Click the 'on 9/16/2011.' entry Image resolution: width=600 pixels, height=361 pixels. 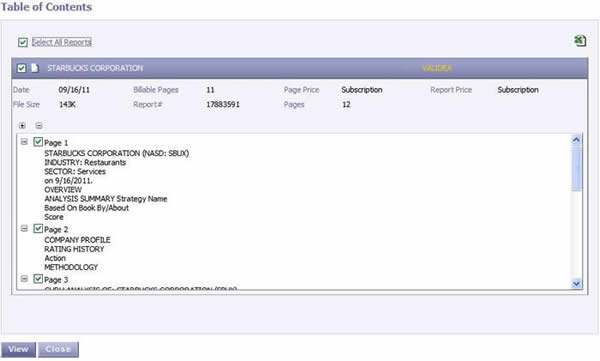(x=68, y=181)
